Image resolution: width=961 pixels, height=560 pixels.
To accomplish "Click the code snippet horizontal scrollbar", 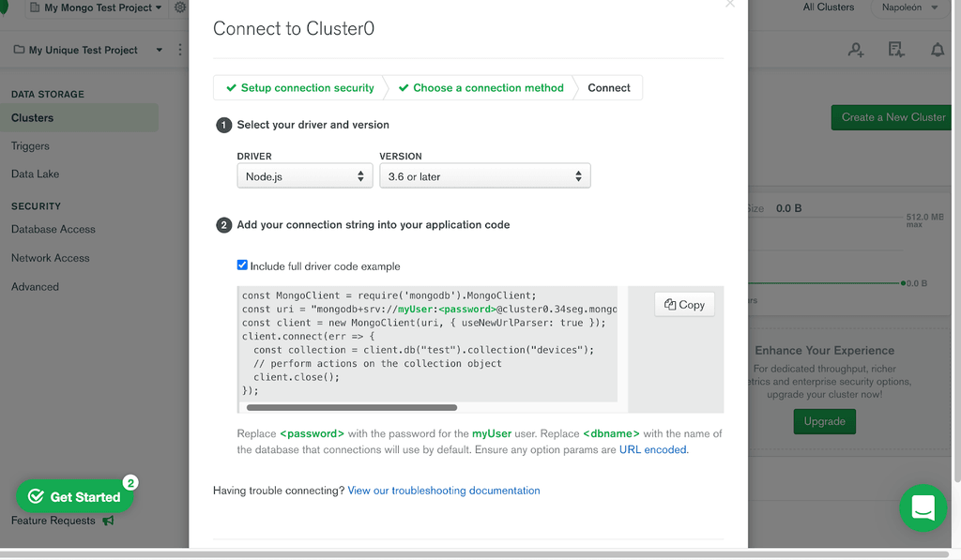I will click(x=351, y=407).
